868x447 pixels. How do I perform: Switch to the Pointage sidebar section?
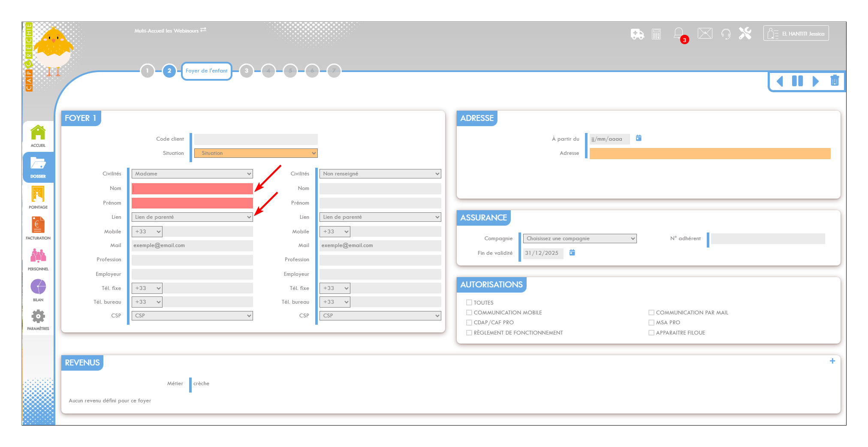38,197
